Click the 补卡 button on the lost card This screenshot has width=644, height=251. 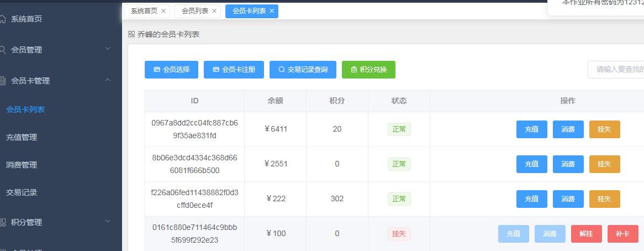point(623,234)
